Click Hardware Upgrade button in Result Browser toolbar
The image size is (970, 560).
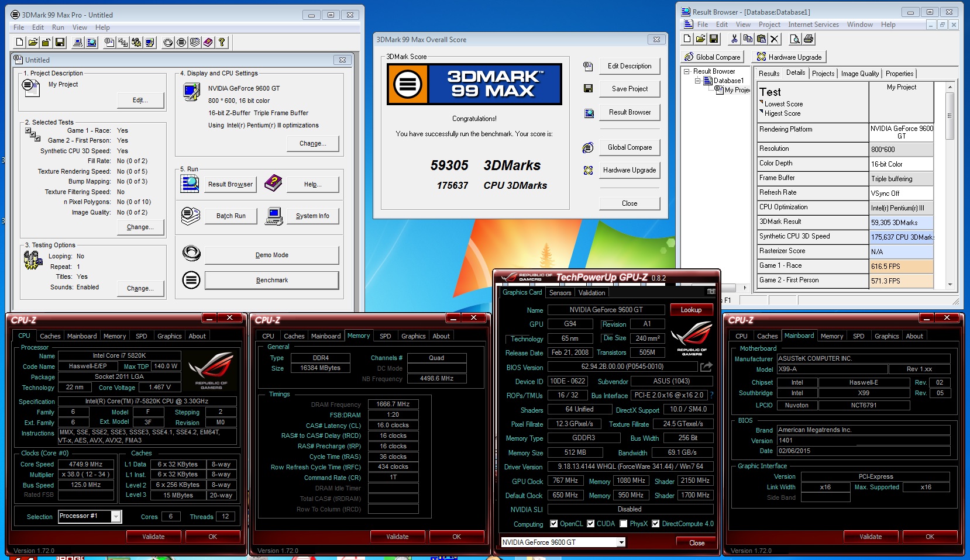[x=789, y=57]
